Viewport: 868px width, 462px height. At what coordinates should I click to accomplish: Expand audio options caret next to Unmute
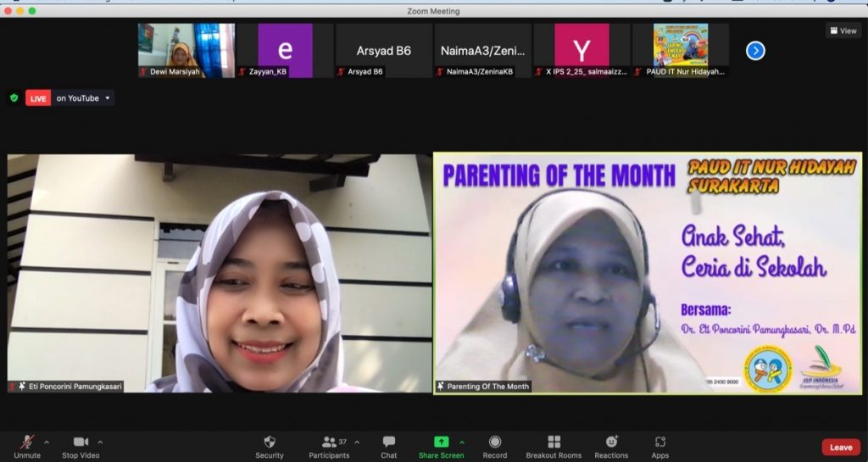tap(47, 443)
